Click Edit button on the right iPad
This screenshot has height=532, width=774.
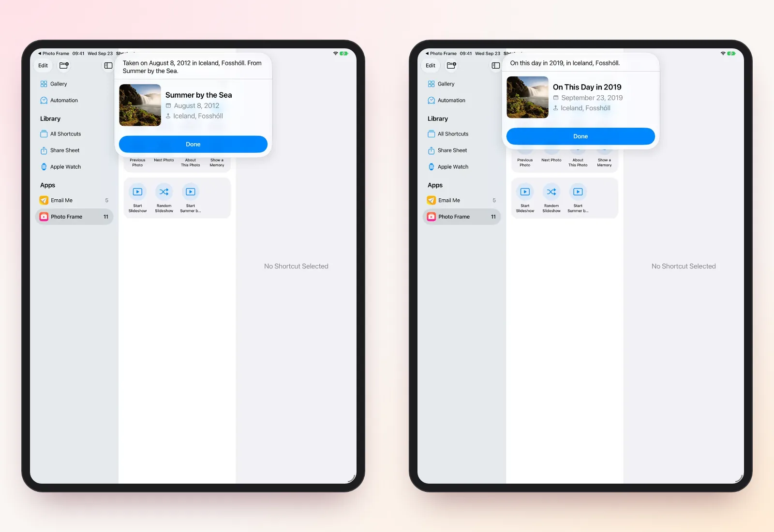click(431, 66)
